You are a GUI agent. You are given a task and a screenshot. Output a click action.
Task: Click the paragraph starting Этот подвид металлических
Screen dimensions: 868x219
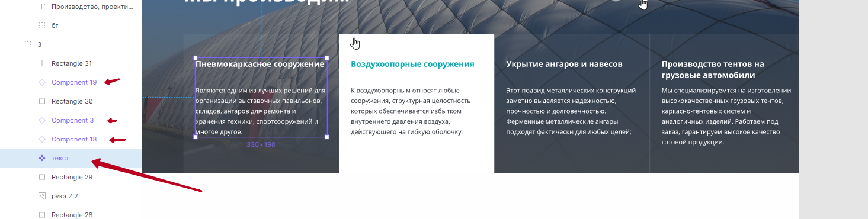pos(571,111)
